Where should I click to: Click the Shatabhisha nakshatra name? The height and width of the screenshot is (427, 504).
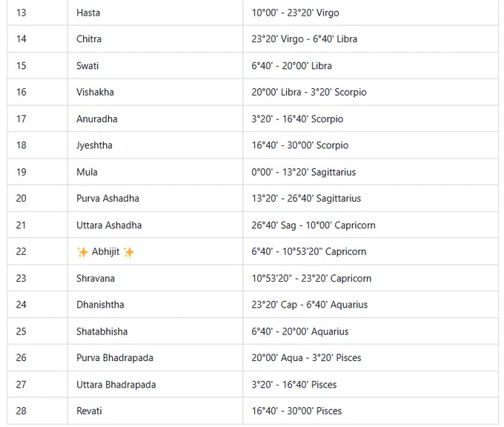pos(102,331)
